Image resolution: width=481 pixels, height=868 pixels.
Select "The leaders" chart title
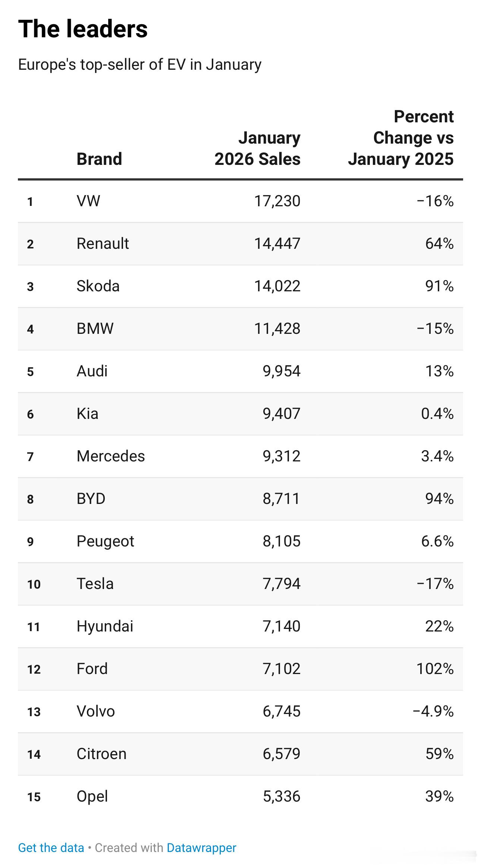[x=83, y=29]
